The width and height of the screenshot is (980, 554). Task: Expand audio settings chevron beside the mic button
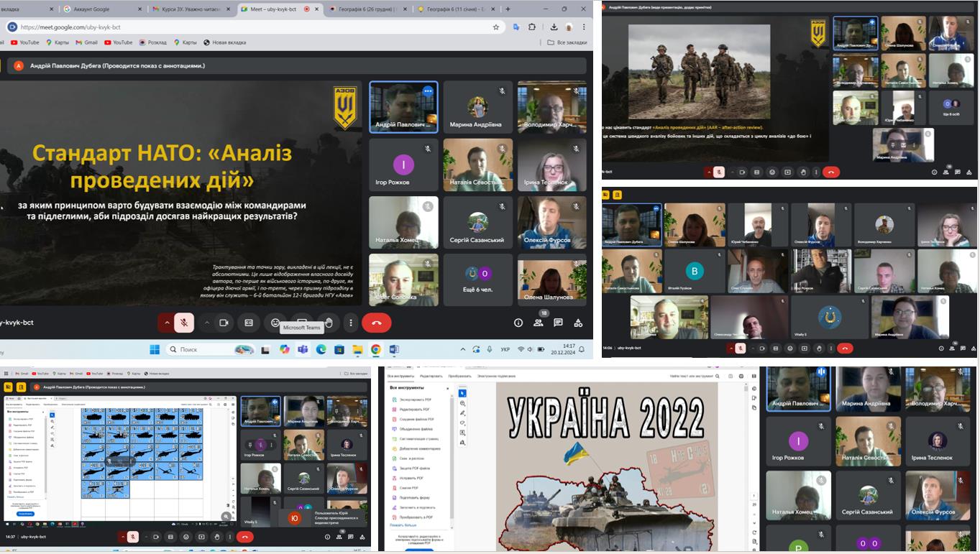pos(167,323)
